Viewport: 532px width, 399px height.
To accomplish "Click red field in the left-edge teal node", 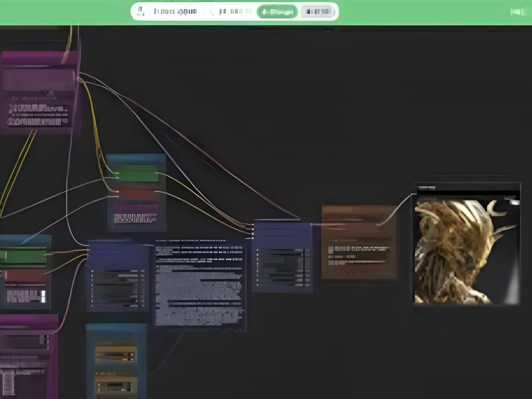I will pyautogui.click(x=25, y=276).
